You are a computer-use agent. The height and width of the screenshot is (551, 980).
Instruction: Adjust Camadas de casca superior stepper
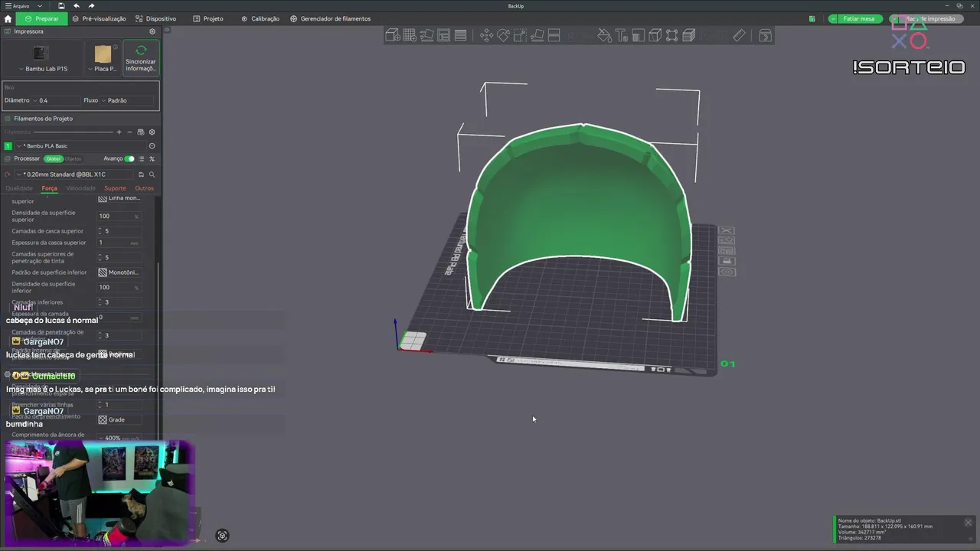pos(100,231)
